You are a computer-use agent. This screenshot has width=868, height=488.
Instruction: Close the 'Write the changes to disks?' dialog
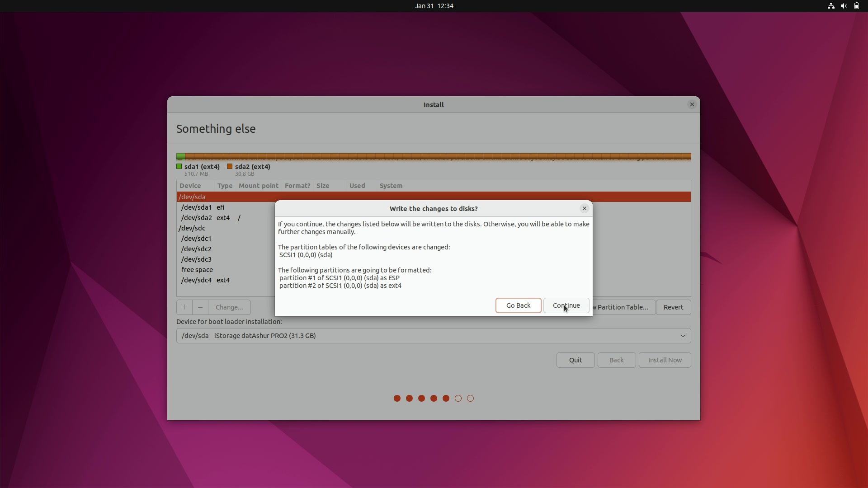tap(584, 208)
